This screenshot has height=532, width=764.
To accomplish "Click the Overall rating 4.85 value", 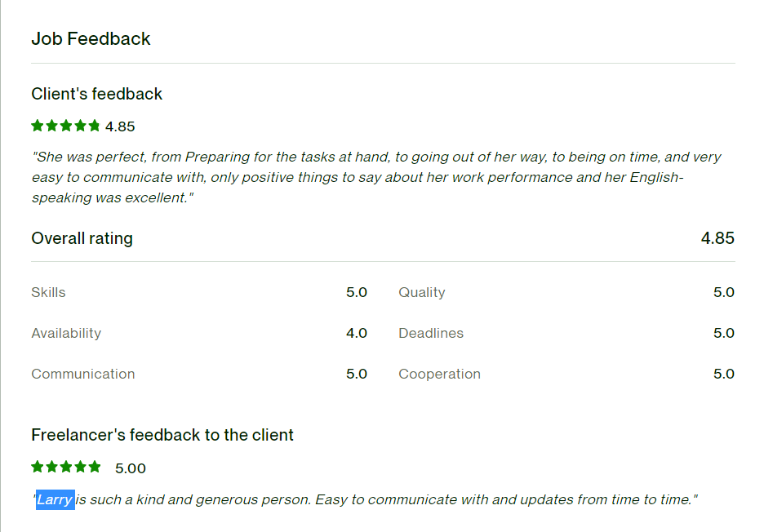I will coord(717,238).
